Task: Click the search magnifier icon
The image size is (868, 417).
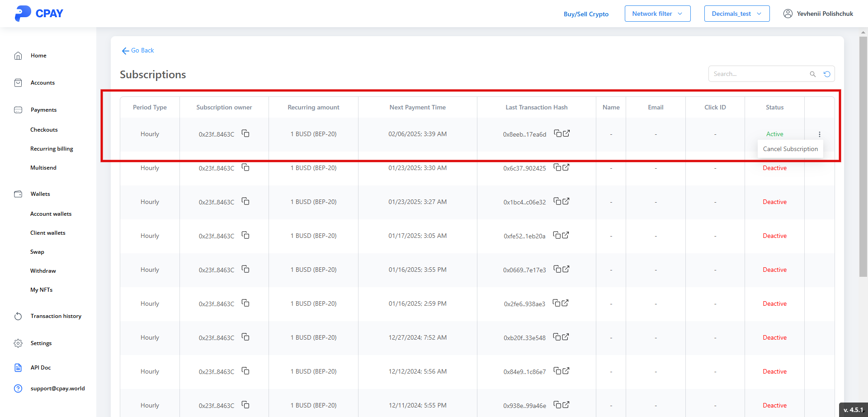Action: [812, 74]
